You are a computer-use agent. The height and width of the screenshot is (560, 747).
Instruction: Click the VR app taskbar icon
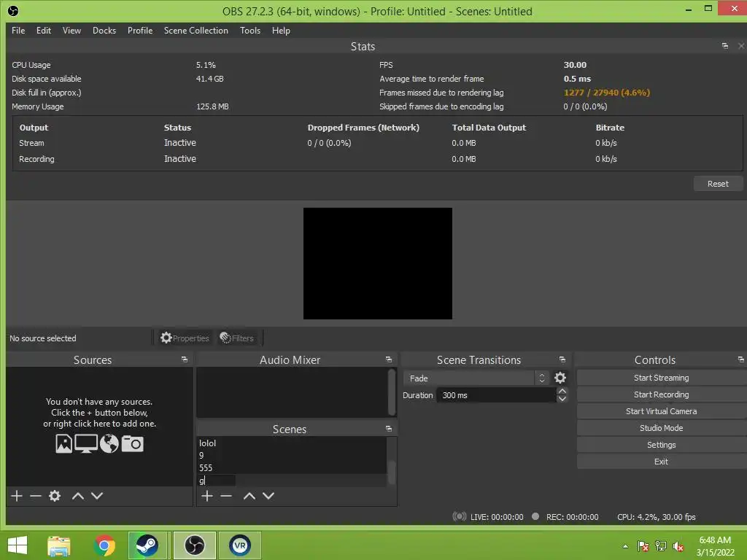click(239, 545)
